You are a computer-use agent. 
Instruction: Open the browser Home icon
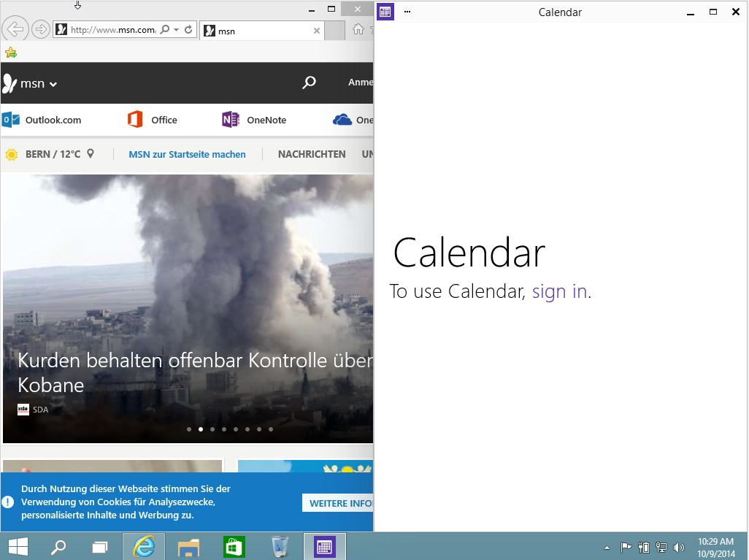pos(358,30)
